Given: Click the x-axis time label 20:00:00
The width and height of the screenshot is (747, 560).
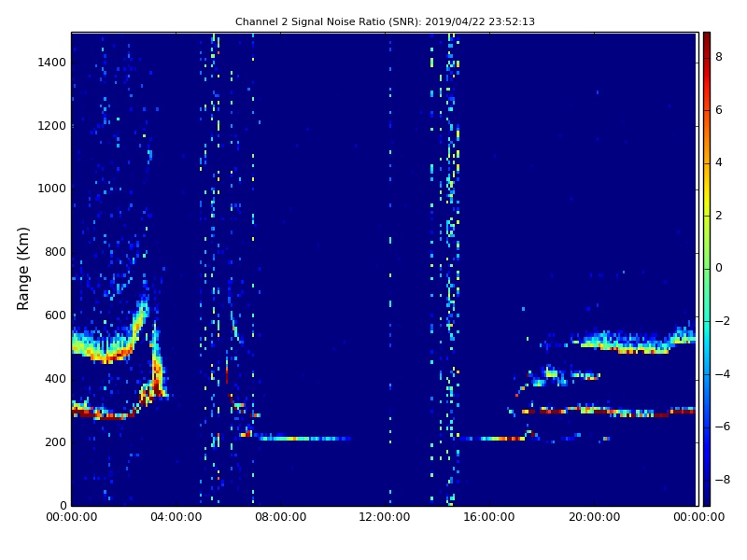Looking at the screenshot, I should click(594, 517).
